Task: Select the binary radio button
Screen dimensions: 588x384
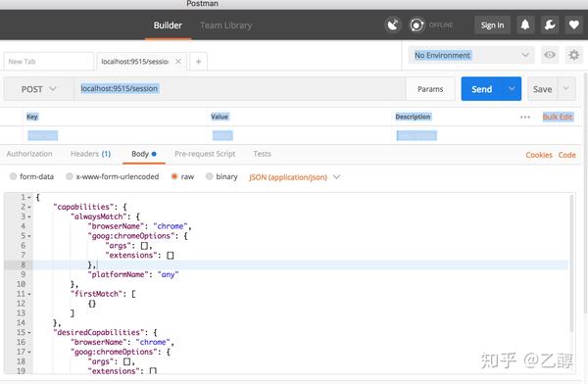Action: click(210, 176)
